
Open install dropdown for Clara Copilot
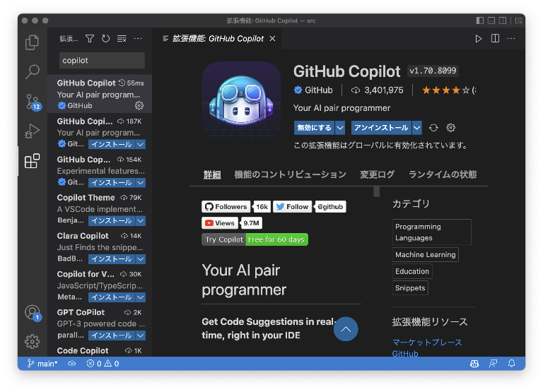pyautogui.click(x=140, y=259)
